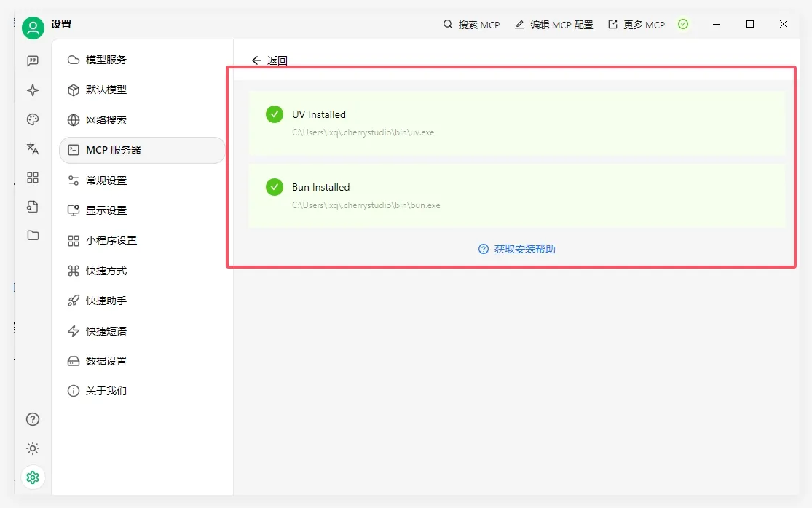Toggle theme with the sun icon
Screen dimensions: 812x508
(33, 448)
